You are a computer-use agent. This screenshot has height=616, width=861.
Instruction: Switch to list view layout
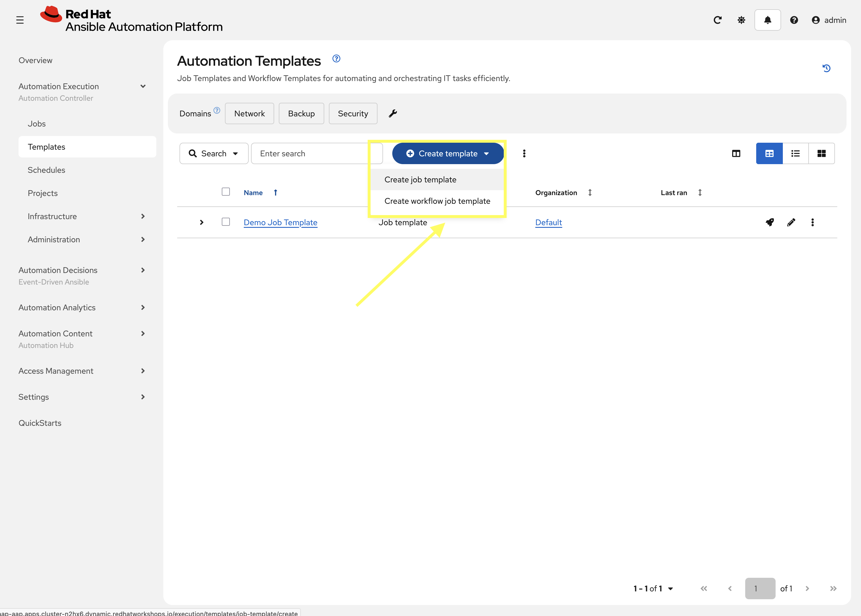click(795, 153)
